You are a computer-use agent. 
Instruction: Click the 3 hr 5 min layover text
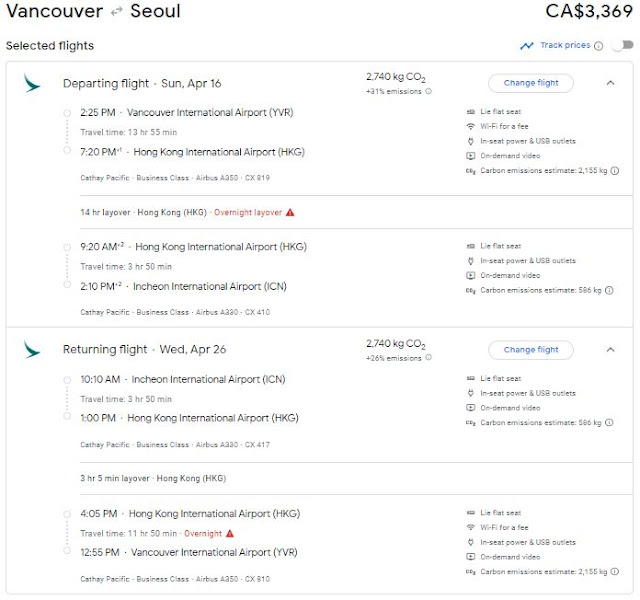click(153, 478)
